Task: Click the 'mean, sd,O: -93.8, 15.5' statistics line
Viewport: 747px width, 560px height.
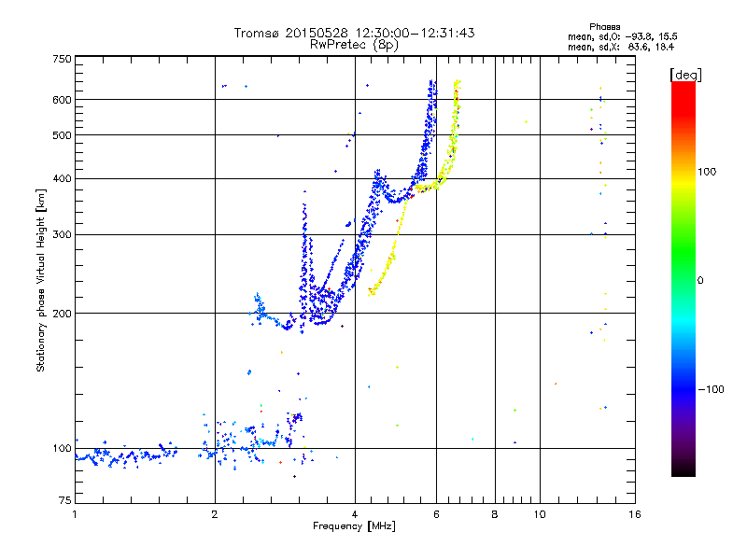Action: click(622, 36)
